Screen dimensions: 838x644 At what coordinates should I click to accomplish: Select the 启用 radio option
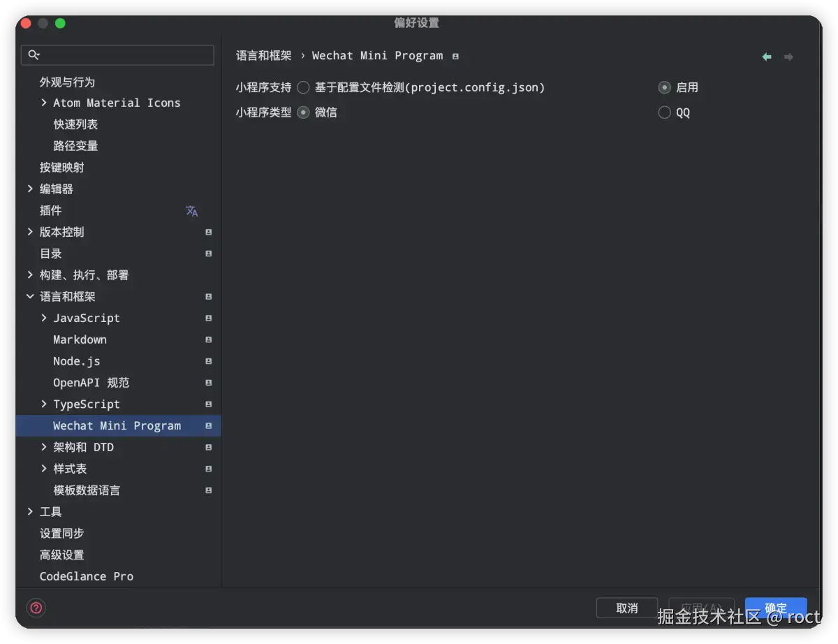pos(664,87)
